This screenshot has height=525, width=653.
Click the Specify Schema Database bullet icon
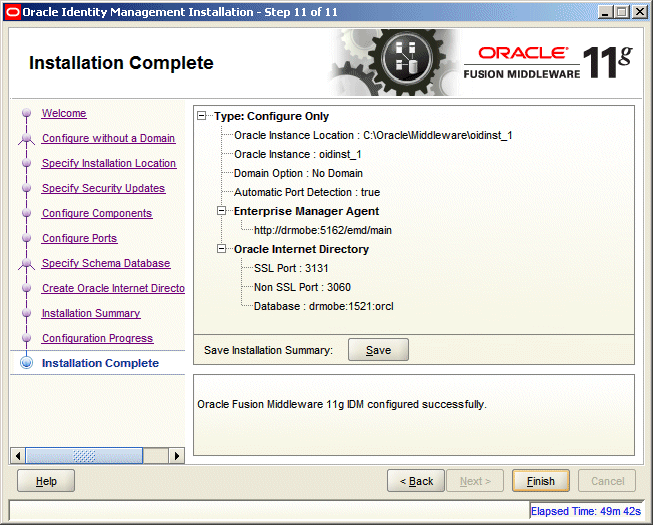(x=27, y=263)
